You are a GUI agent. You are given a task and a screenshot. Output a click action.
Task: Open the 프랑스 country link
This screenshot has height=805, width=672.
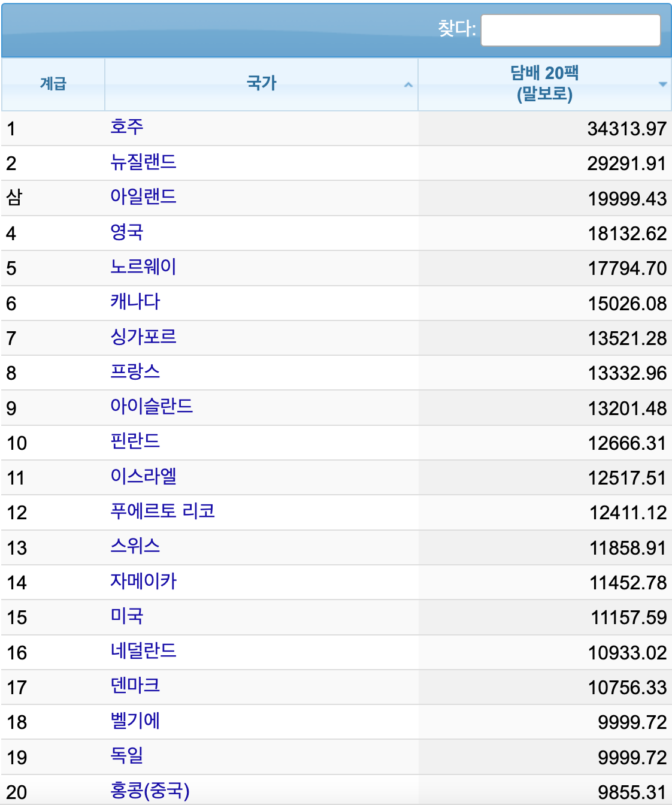(135, 371)
